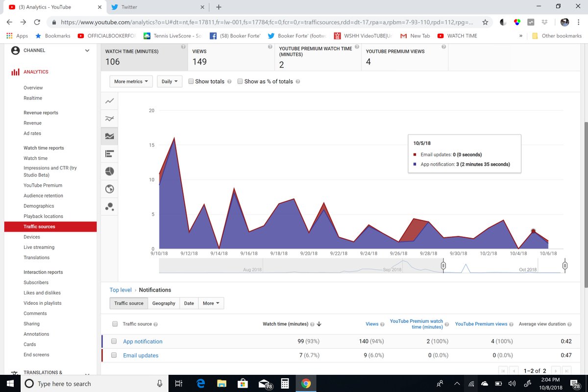The height and width of the screenshot is (392, 588).
Task: Click help icon beside Watch Time tile
Action: coord(182,47)
